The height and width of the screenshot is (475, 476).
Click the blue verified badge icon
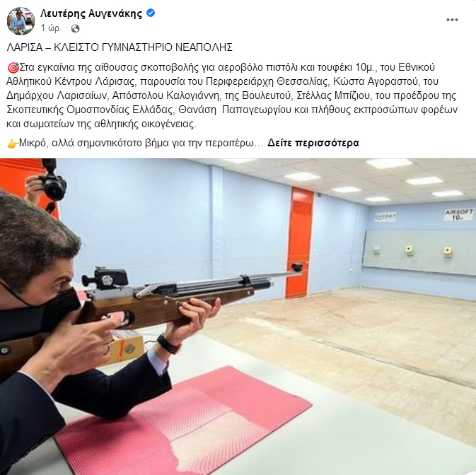(x=151, y=13)
